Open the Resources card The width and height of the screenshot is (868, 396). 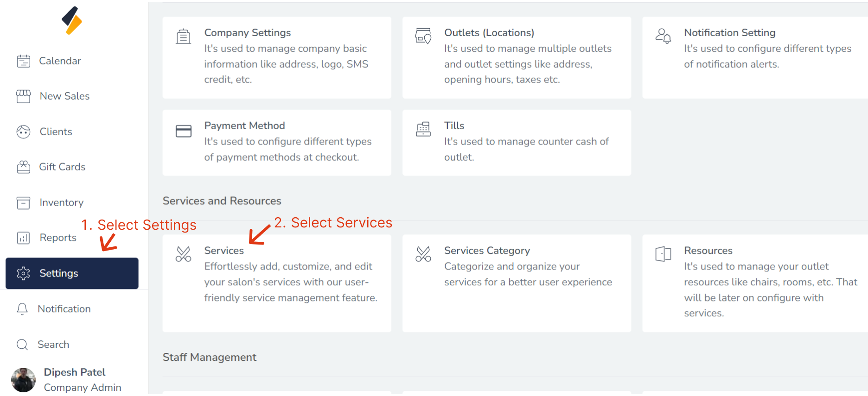point(754,283)
